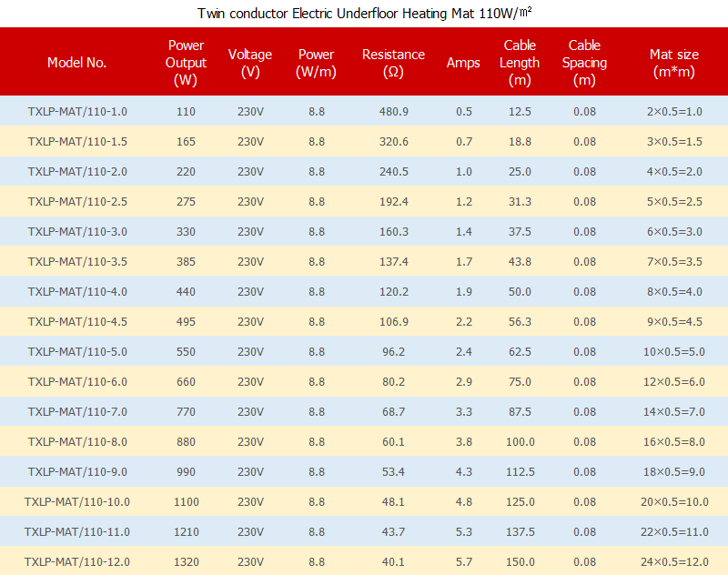Click power output value 110
The height and width of the screenshot is (575, 728).
coord(186,111)
